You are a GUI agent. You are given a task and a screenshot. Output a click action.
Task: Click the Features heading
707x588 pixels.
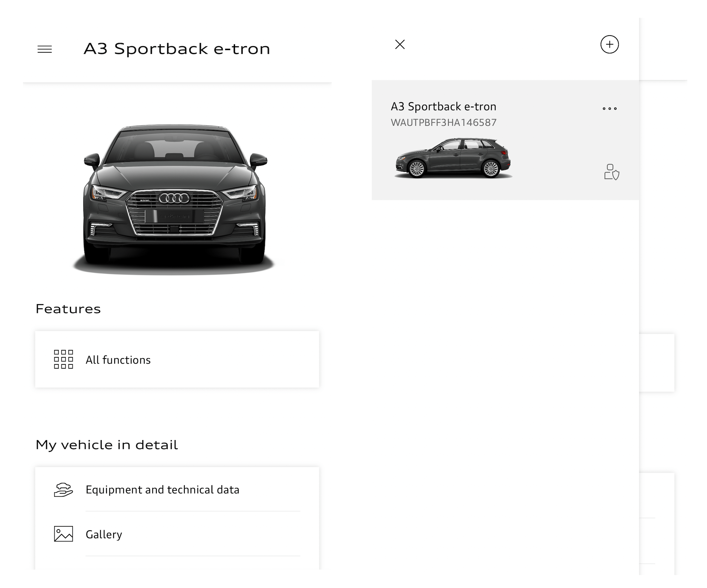(68, 309)
